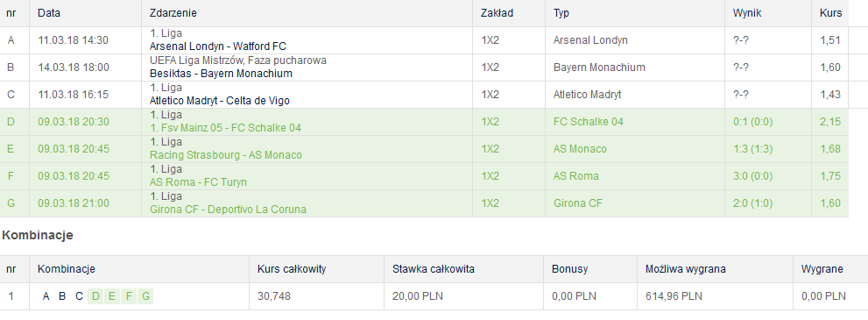Select combination letter D badge
Screen dimensions: 868x320
tap(95, 296)
